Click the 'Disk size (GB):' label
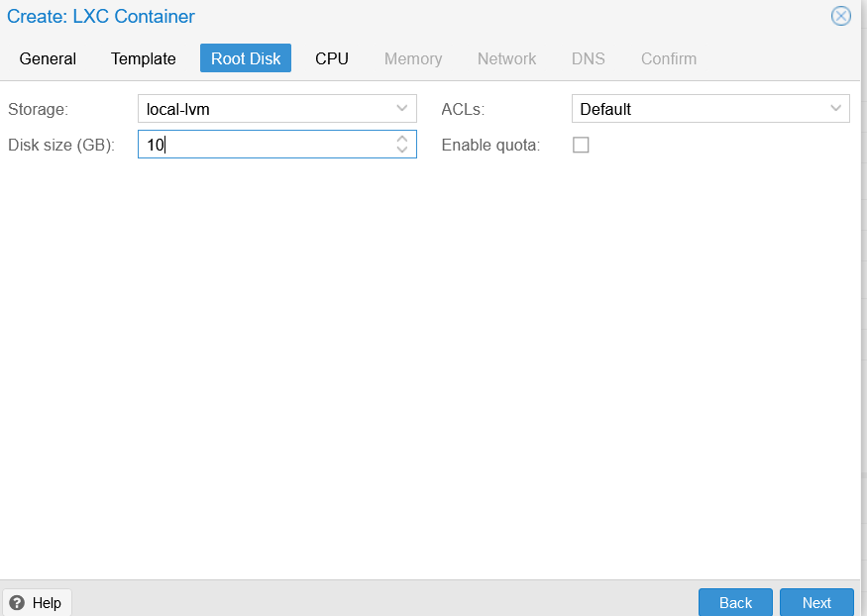The width and height of the screenshot is (867, 616). click(61, 145)
